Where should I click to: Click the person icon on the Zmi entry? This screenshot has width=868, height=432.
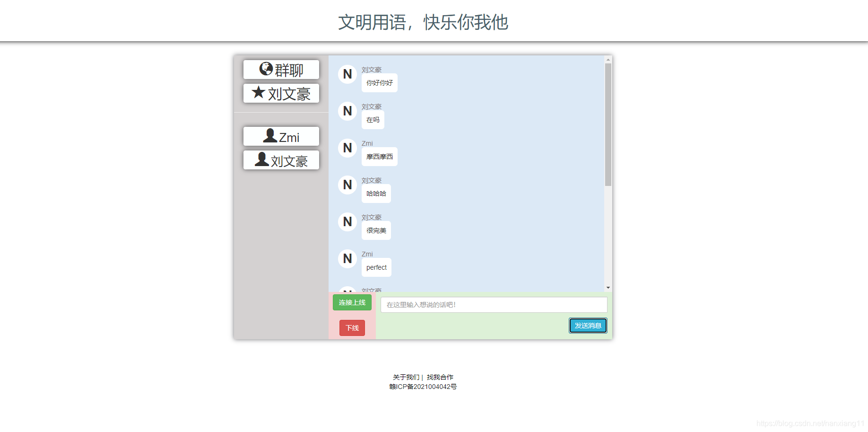pyautogui.click(x=269, y=136)
